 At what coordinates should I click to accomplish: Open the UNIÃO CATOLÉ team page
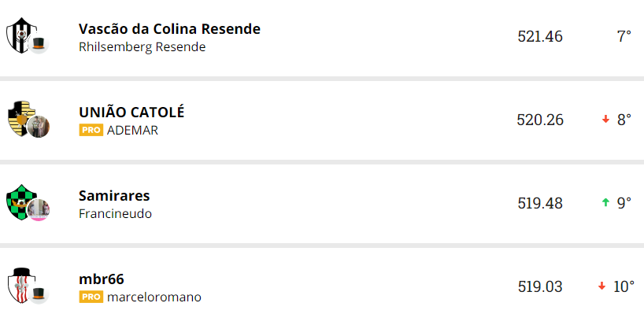(131, 113)
